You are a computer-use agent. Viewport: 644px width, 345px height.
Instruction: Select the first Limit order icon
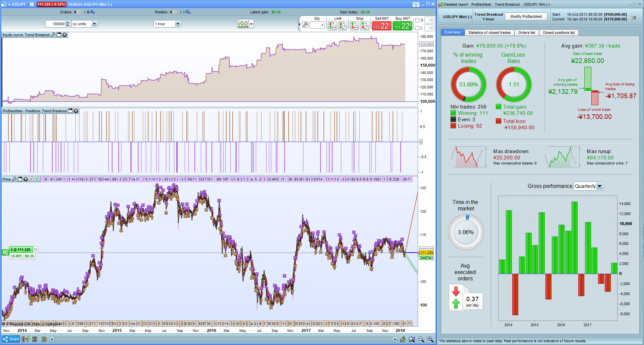pyautogui.click(x=332, y=26)
